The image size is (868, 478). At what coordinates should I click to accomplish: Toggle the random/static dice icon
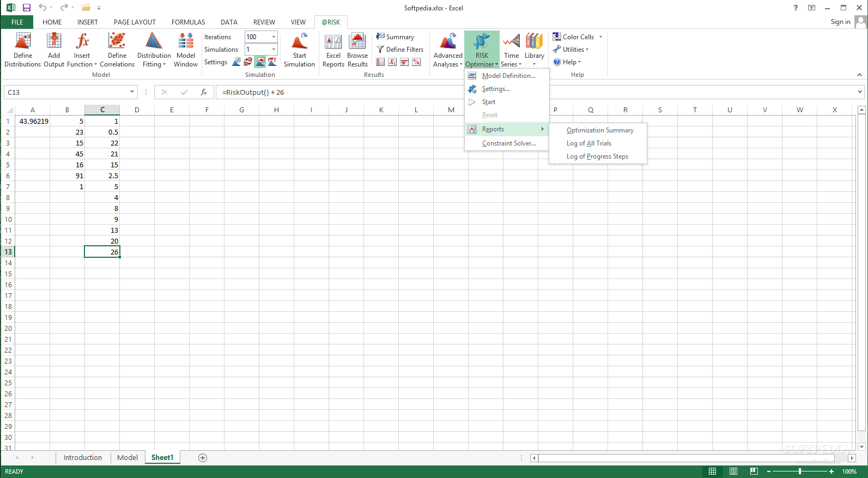point(248,62)
